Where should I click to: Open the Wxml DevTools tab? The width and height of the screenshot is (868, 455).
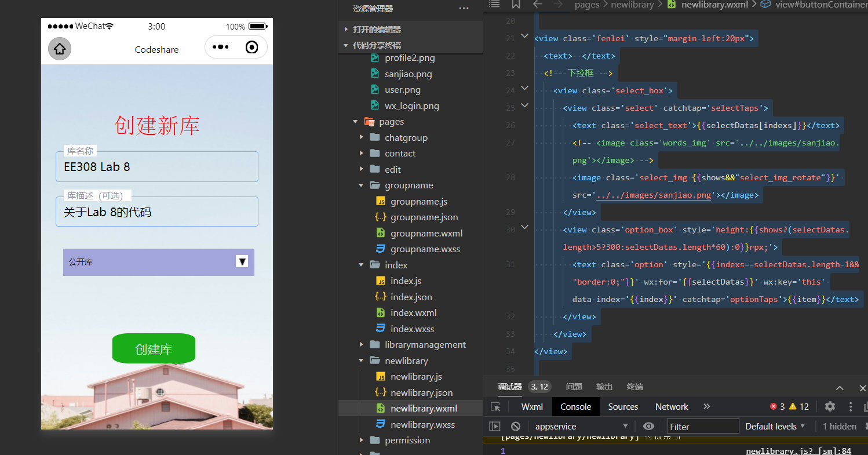coord(532,407)
